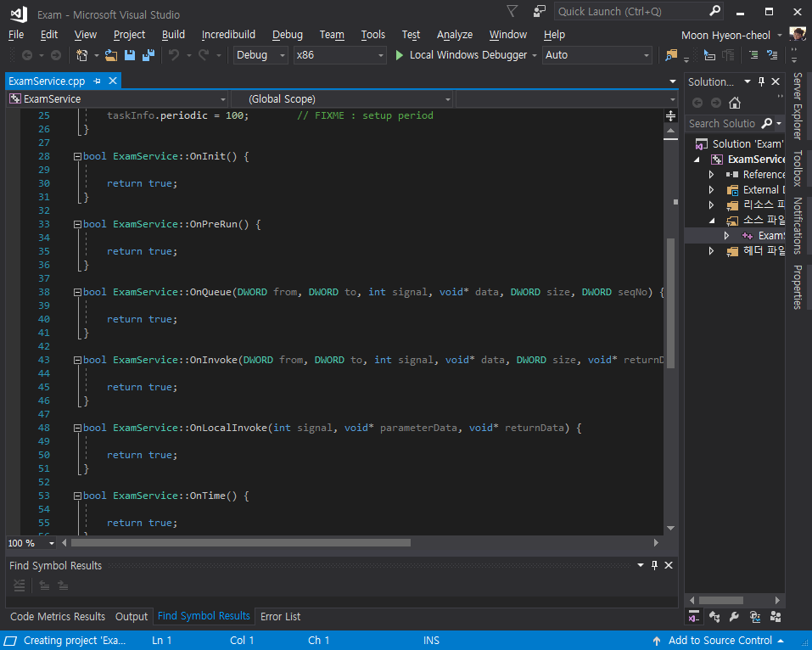
Task: Click Home icon in Solution Explorer
Action: tap(735, 103)
